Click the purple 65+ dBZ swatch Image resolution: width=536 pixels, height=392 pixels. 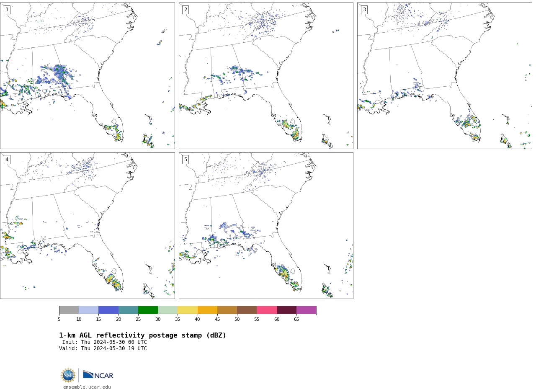(306, 310)
